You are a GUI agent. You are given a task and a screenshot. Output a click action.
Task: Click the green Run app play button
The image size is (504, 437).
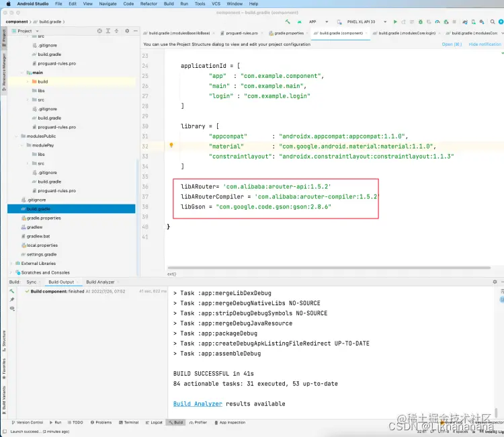[x=395, y=22]
